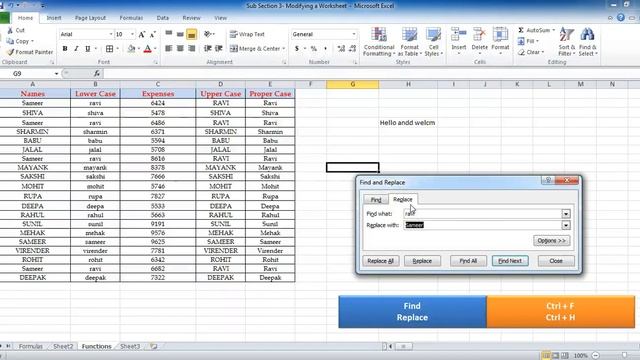Open Merge & Center dropdown arrow
Image resolution: width=640 pixels, height=360 pixels.
click(x=284, y=49)
